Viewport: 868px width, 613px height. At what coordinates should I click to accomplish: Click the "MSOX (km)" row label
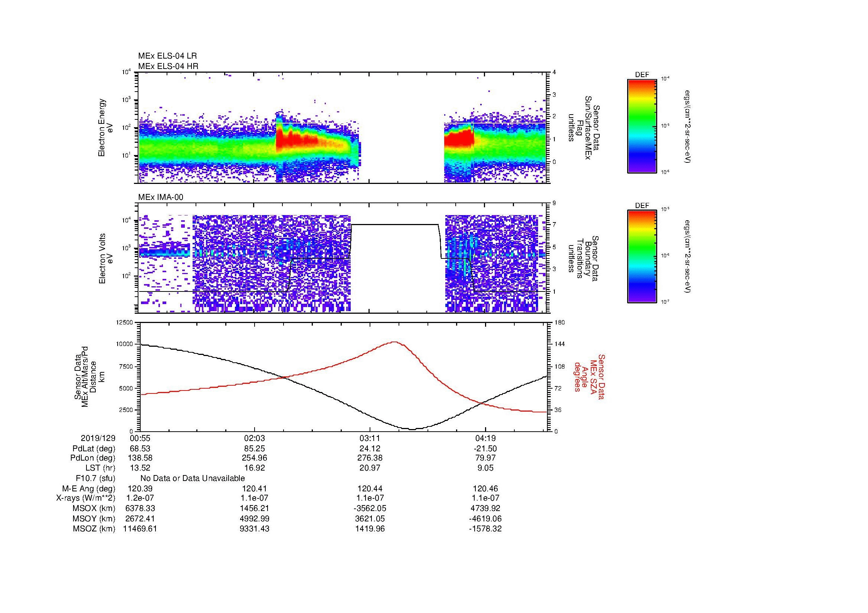94,509
